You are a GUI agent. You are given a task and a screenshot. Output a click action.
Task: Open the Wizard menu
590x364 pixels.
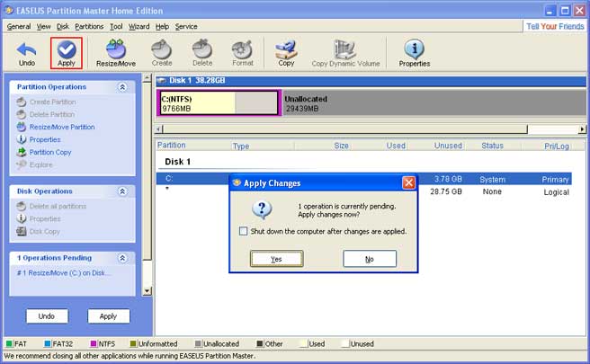click(x=139, y=27)
